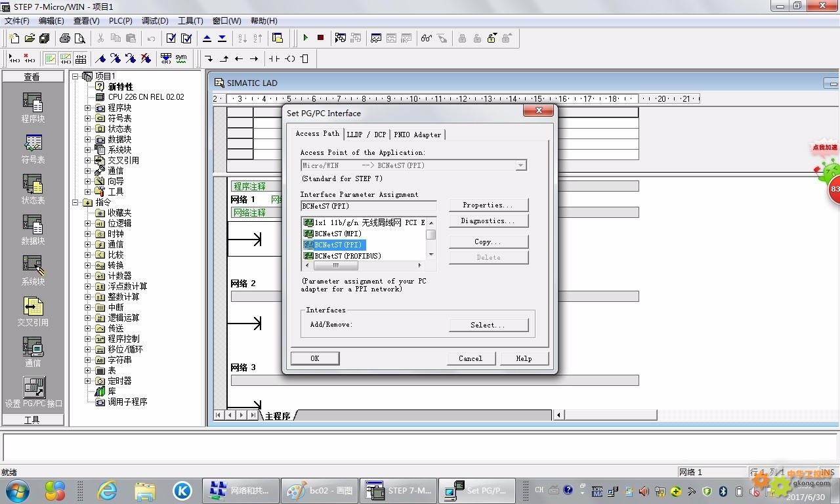Open 通信 in the left navigation bar
The image size is (840, 504).
click(x=33, y=352)
